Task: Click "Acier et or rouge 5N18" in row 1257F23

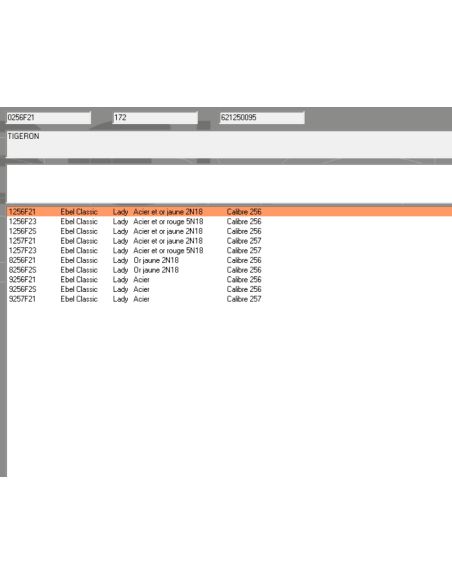Action: tap(168, 251)
